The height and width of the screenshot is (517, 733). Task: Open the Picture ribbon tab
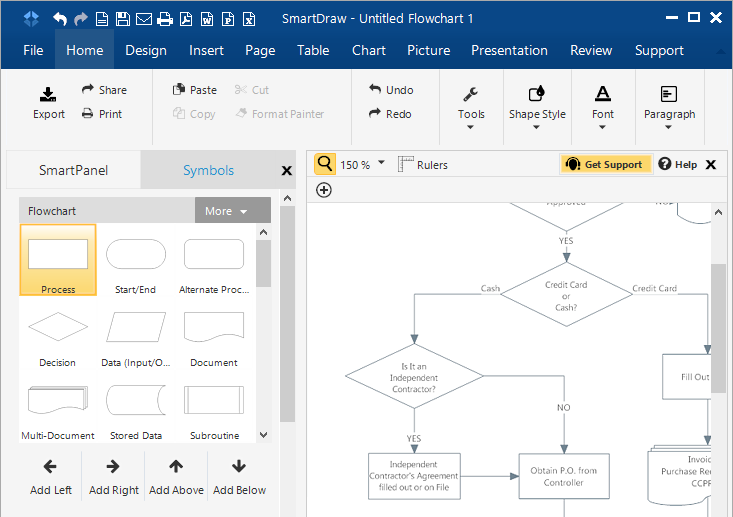(x=429, y=50)
